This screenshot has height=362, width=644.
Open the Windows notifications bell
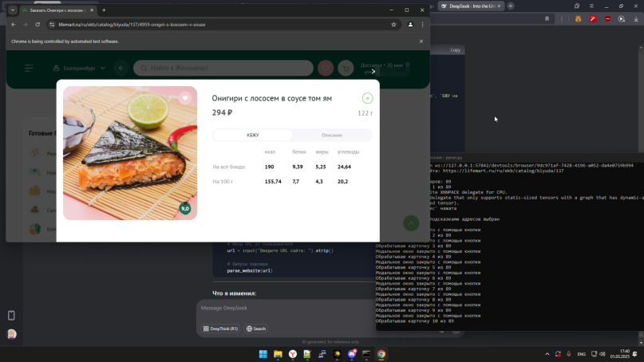coord(635,354)
